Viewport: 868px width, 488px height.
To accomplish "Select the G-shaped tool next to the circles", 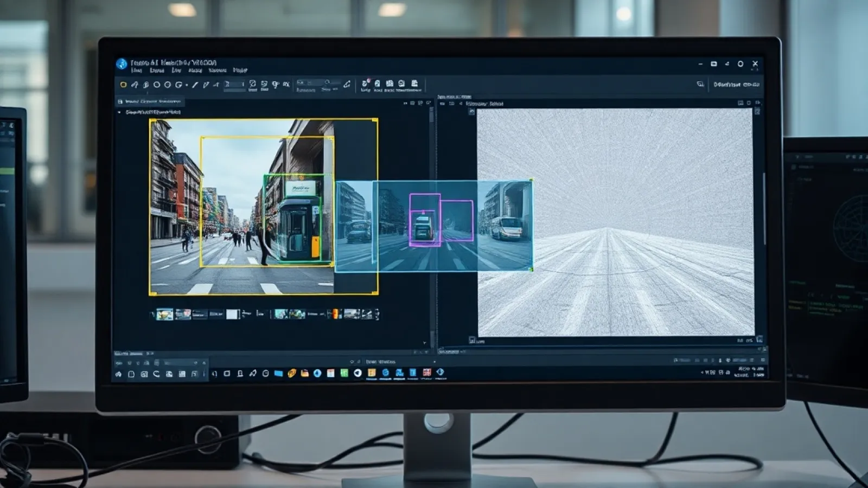I will pyautogui.click(x=178, y=85).
